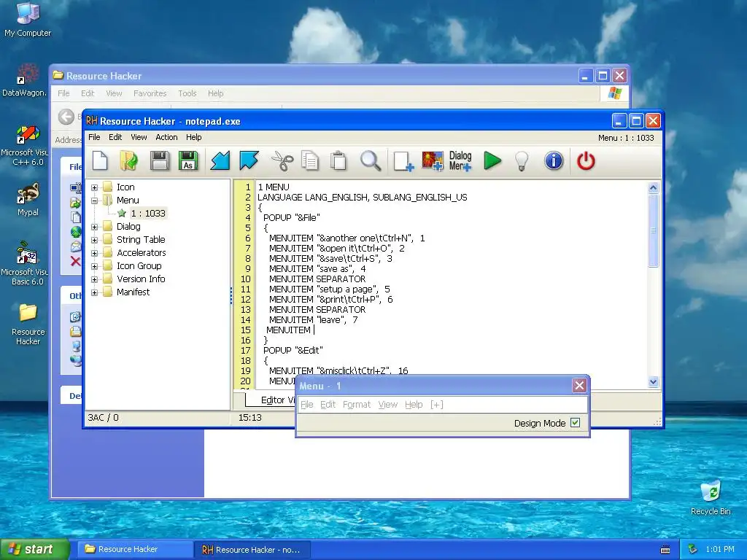Open the Help menu in notepad.exe window

(x=193, y=137)
